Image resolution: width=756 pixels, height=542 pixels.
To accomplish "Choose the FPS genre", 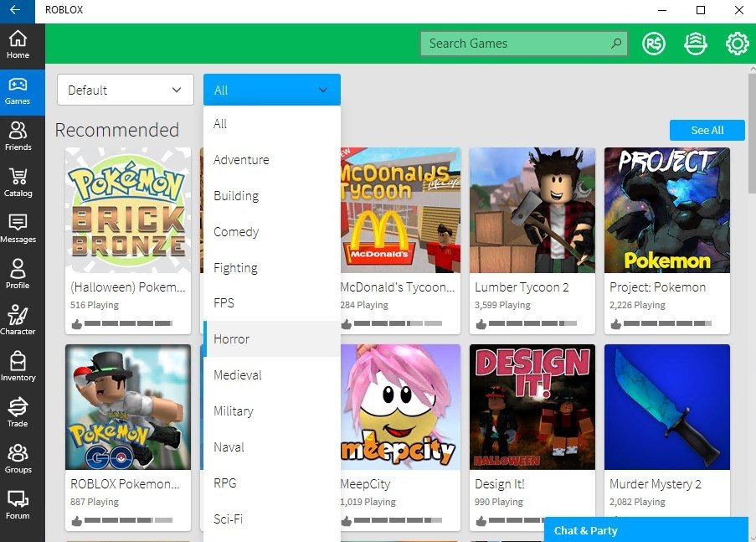I will tap(272, 303).
